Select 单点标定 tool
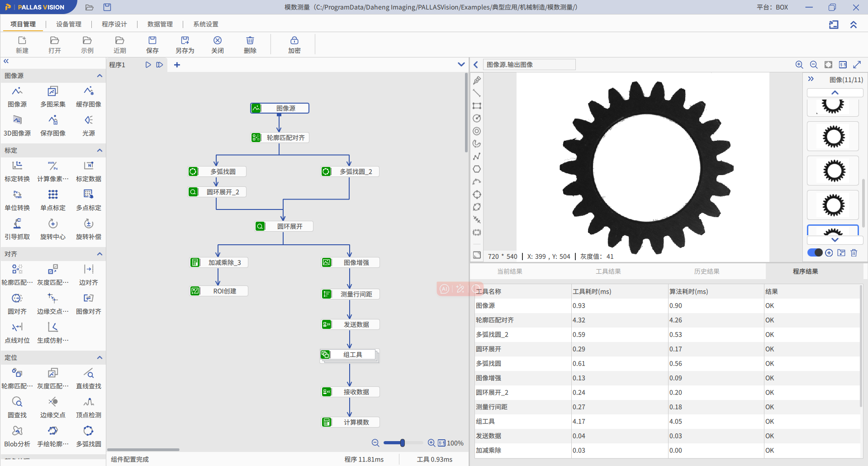Screen dimensions: 868x466 [53, 200]
